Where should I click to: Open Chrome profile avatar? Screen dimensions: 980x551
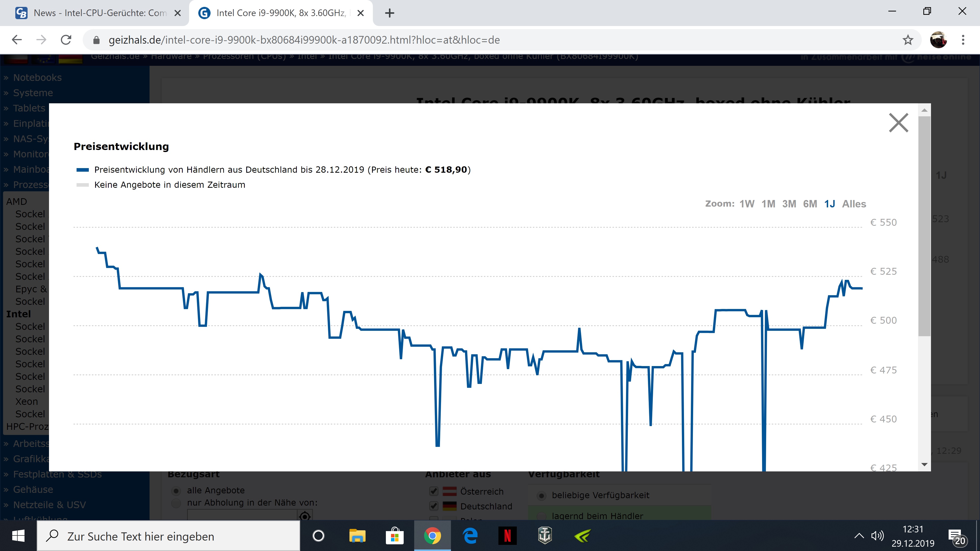pos(938,40)
